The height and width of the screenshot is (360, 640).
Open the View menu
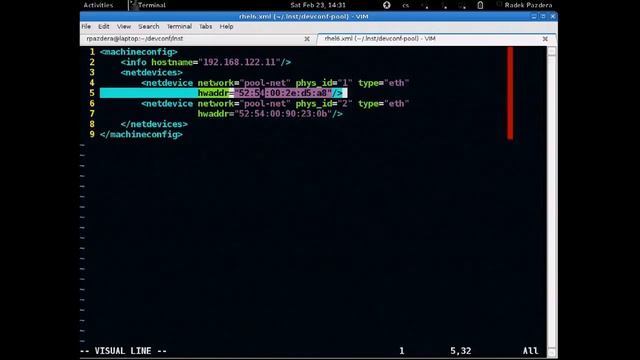(124, 27)
